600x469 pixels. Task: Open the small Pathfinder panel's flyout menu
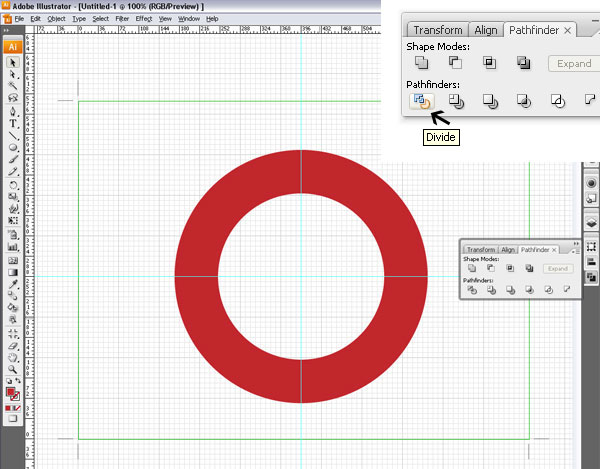(x=576, y=251)
